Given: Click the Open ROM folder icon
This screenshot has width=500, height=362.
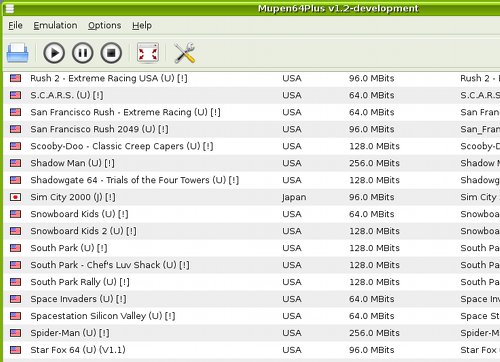Looking at the screenshot, I should [17, 53].
